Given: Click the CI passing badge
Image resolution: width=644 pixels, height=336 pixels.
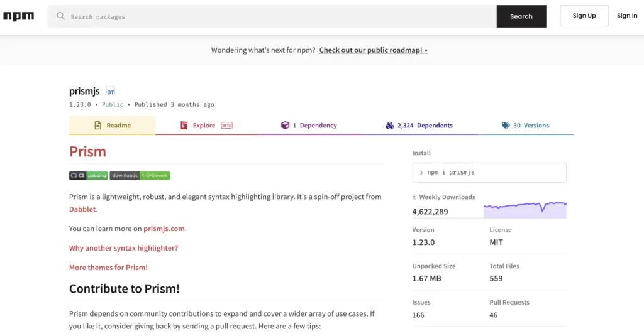Looking at the screenshot, I should click(x=88, y=176).
